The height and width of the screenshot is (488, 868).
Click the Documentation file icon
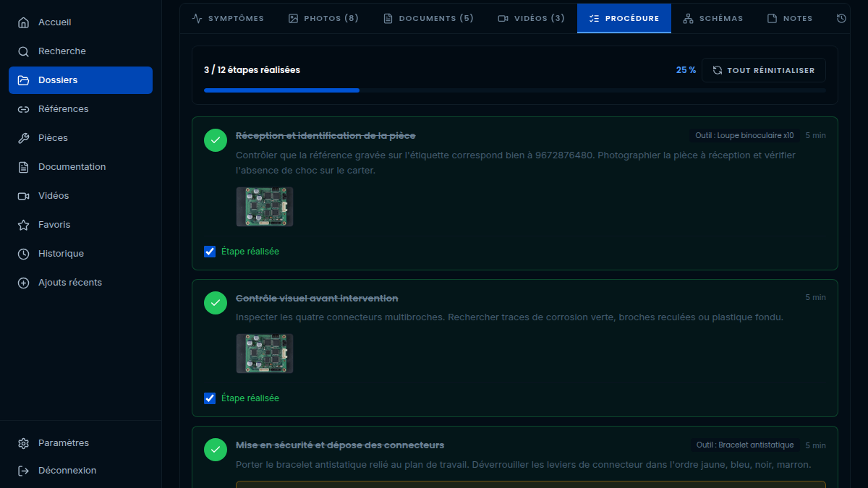tap(24, 167)
